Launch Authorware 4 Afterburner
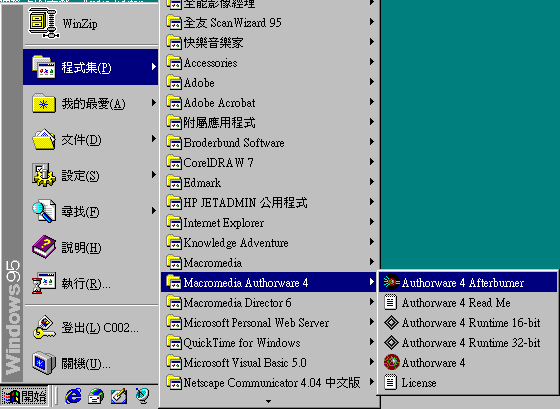Image resolution: width=560 pixels, height=409 pixels. (468, 283)
